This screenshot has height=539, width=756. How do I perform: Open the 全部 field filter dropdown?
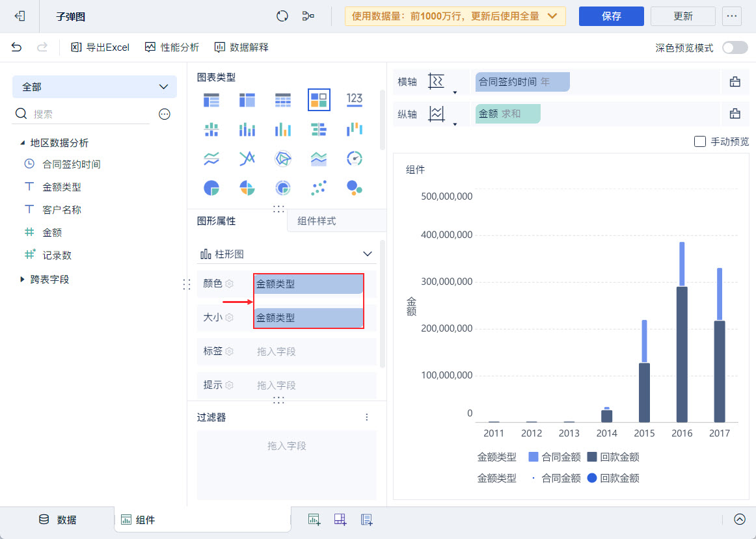(94, 86)
